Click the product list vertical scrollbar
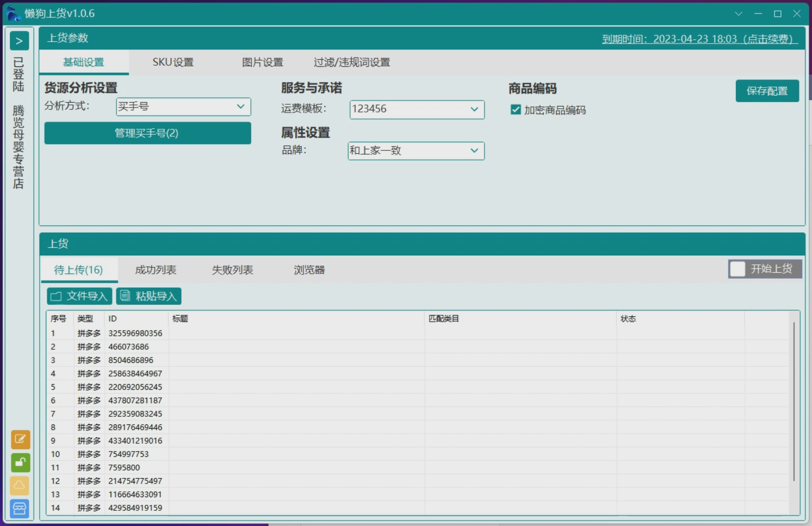 tap(794, 402)
